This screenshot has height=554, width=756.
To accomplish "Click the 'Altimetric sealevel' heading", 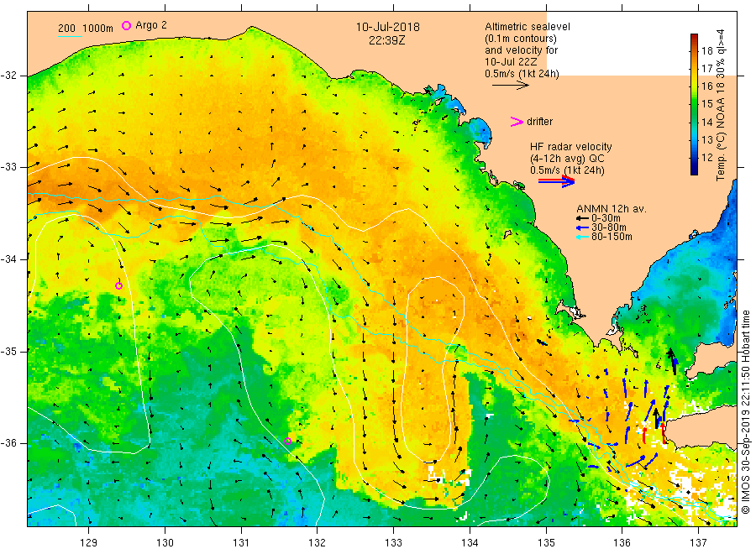I will [528, 27].
